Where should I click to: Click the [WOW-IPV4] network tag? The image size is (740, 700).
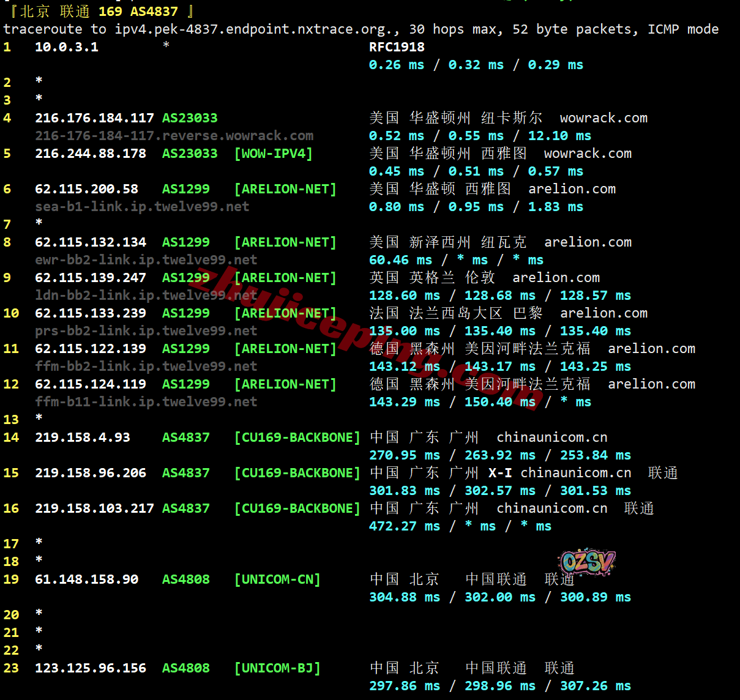pyautogui.click(x=273, y=154)
